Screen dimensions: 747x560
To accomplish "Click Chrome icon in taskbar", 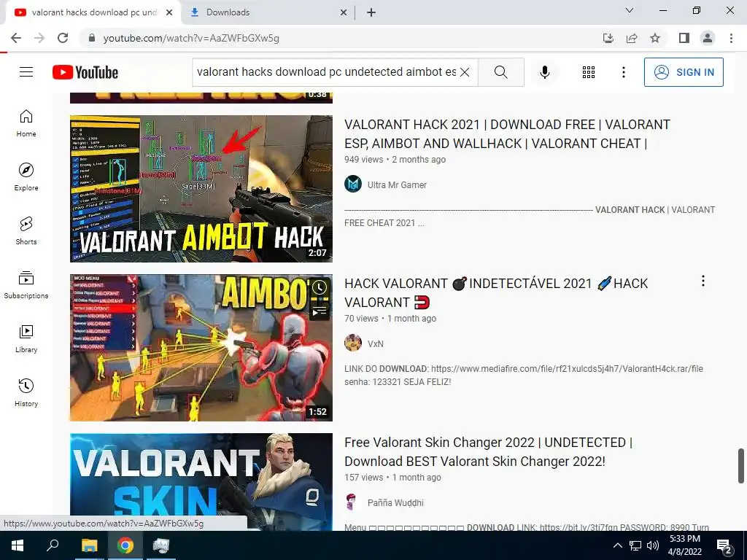I will click(x=125, y=545).
